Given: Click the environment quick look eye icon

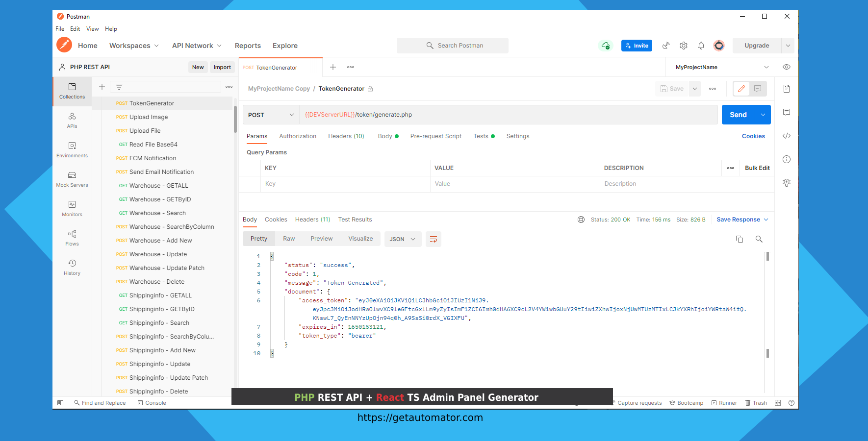Looking at the screenshot, I should pos(787,67).
